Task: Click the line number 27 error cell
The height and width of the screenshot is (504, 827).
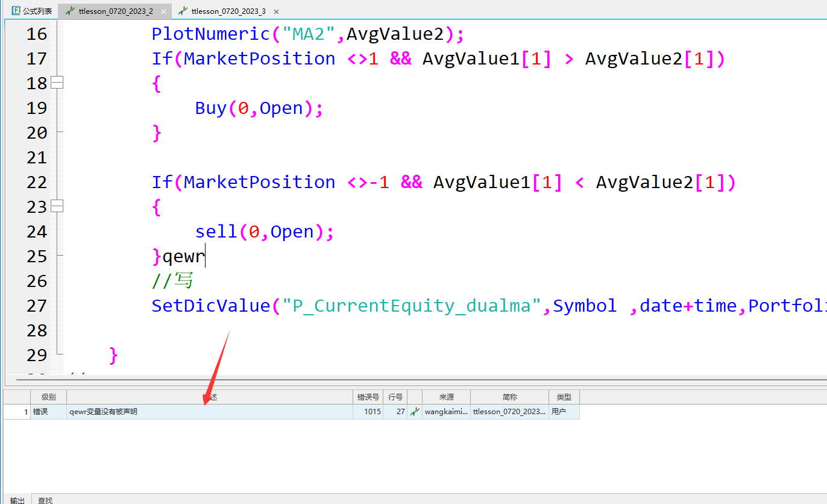Action: (x=395, y=412)
